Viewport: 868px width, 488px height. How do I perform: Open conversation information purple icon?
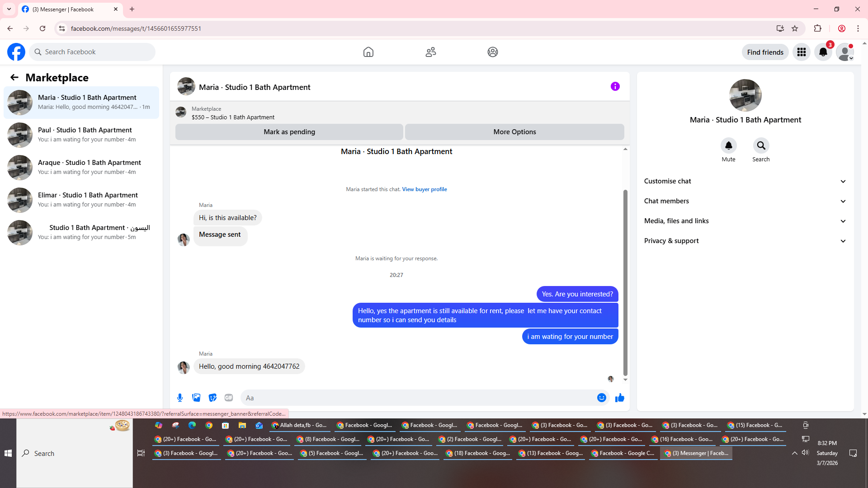pos(615,86)
